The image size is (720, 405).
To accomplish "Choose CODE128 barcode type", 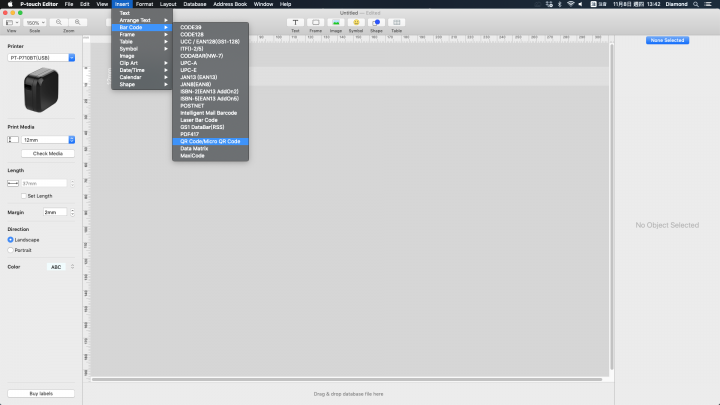I will pyautogui.click(x=210, y=34).
